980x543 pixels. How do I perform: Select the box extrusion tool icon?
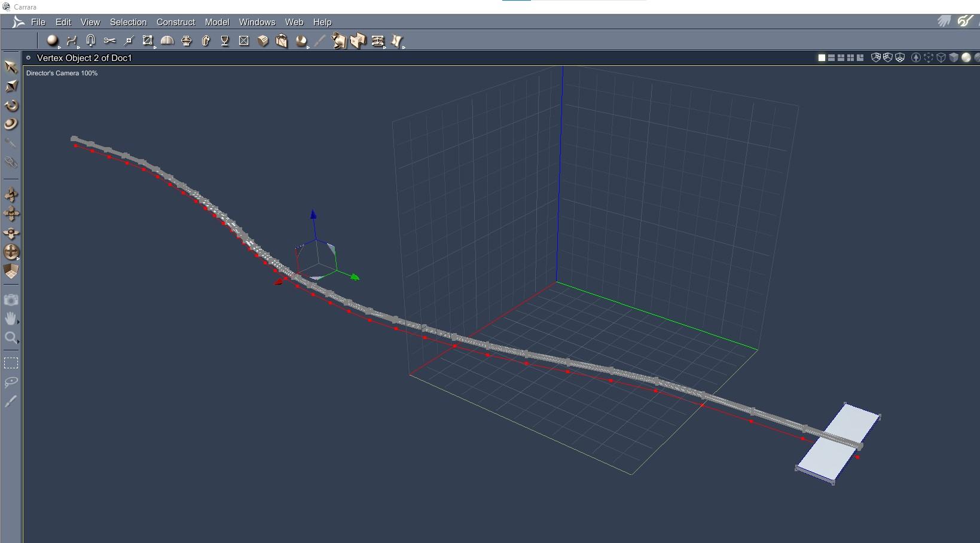(262, 40)
